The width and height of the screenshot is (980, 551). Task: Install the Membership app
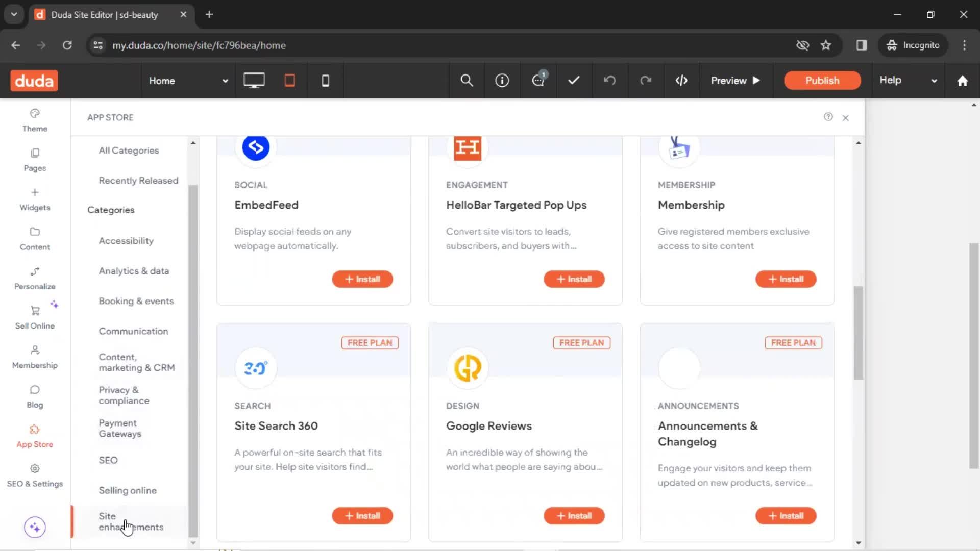coord(786,279)
